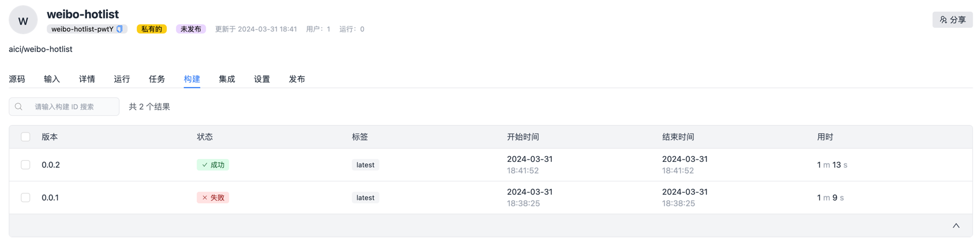980x242 pixels.
Task: Tick the checkbox for version 0.0.2
Action: pyautogui.click(x=25, y=165)
